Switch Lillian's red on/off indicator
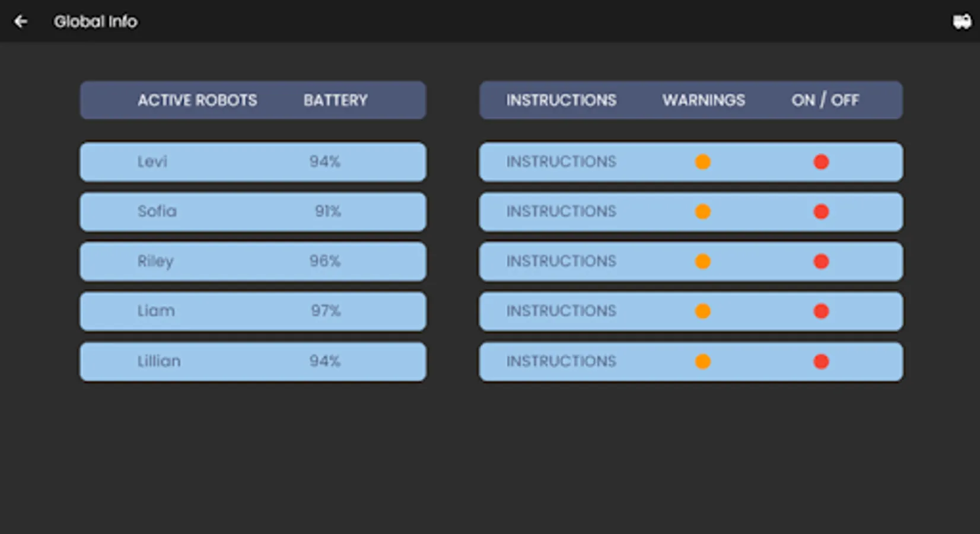The height and width of the screenshot is (534, 980). tap(821, 361)
